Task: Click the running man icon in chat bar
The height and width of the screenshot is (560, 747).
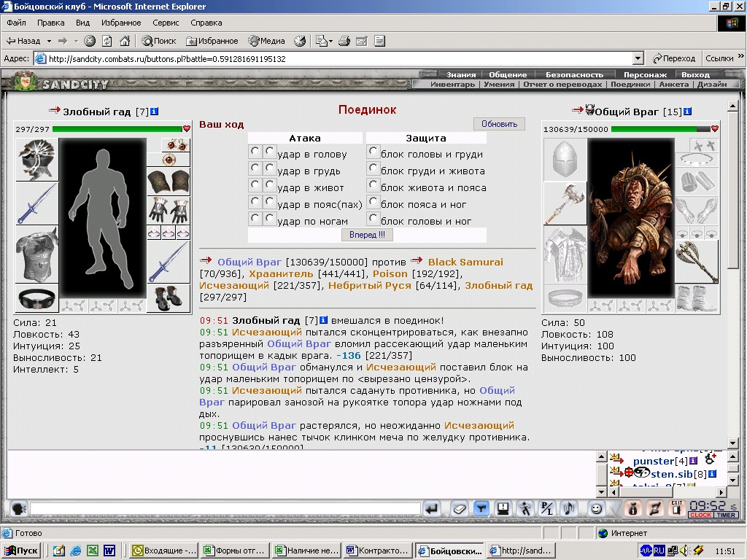Action: (x=525, y=509)
